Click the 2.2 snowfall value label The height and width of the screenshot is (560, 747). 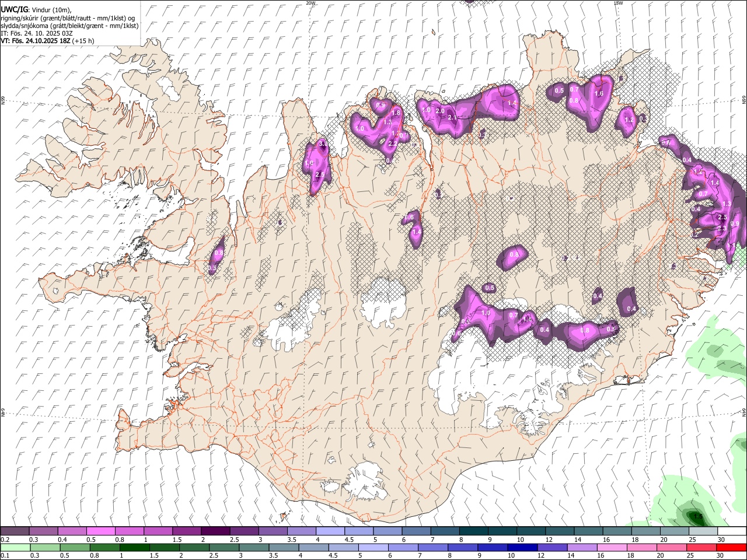coord(393,143)
